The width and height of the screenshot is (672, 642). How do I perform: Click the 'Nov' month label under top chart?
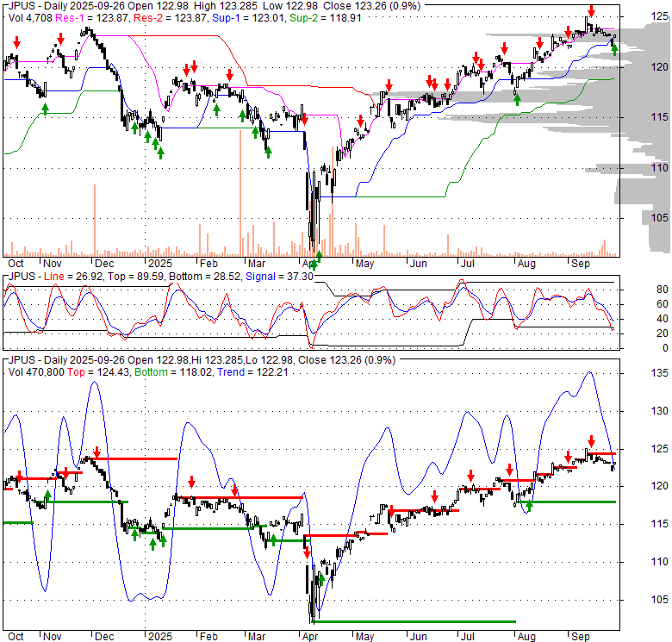coord(53,264)
